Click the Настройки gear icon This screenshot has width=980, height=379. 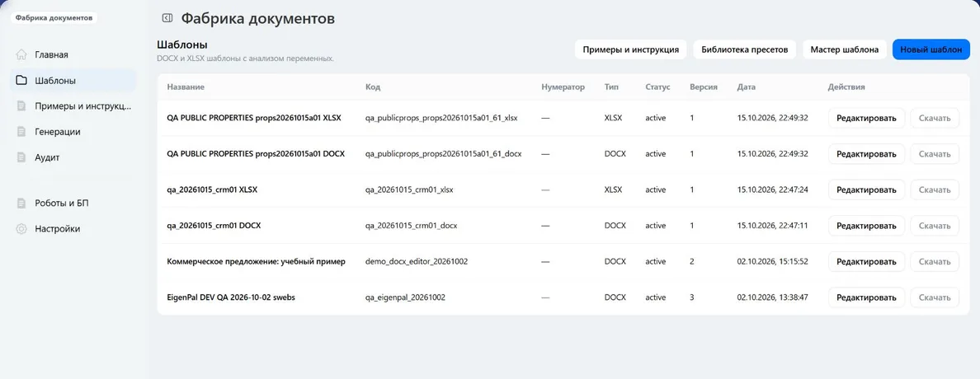coord(21,228)
